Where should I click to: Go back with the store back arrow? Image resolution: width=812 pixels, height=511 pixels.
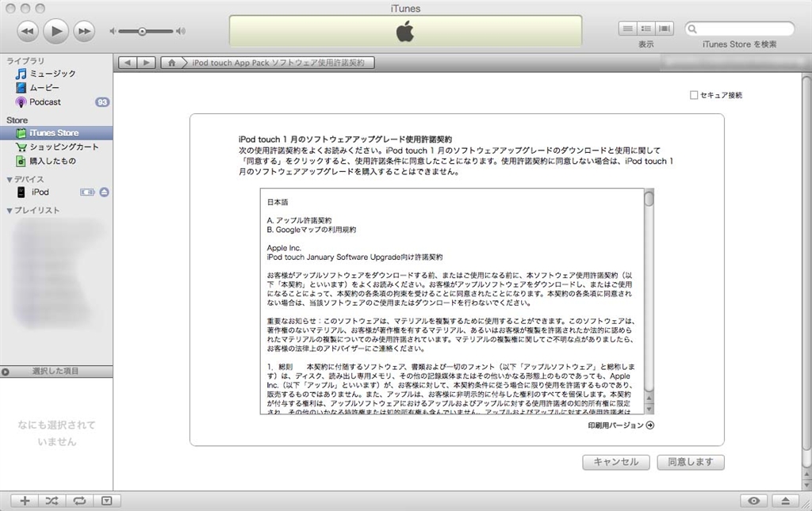(x=128, y=63)
